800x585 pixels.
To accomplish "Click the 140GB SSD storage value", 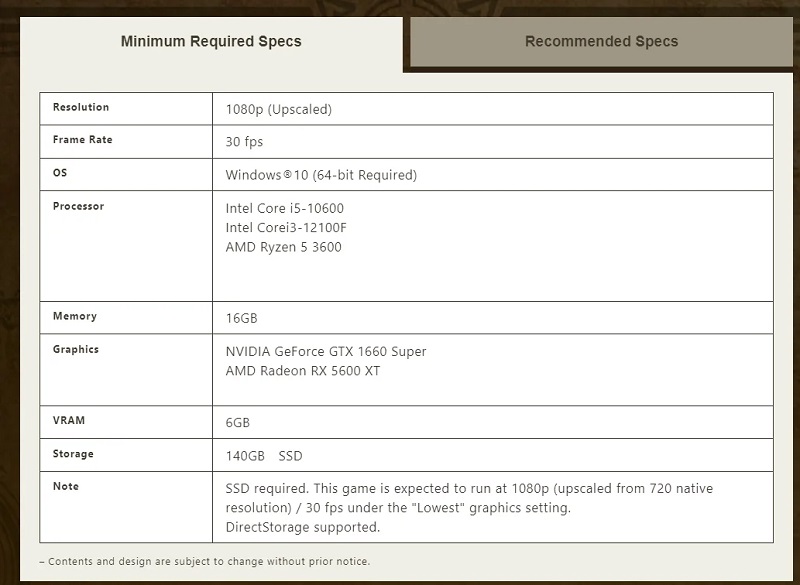I will coord(264,456).
